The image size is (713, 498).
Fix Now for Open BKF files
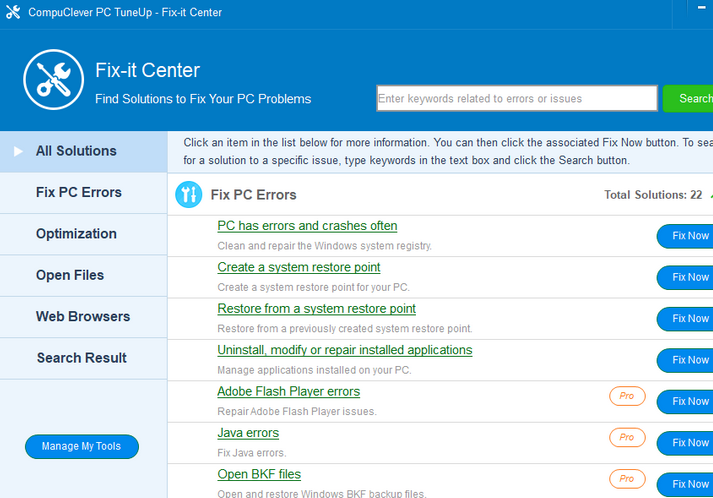tap(685, 484)
